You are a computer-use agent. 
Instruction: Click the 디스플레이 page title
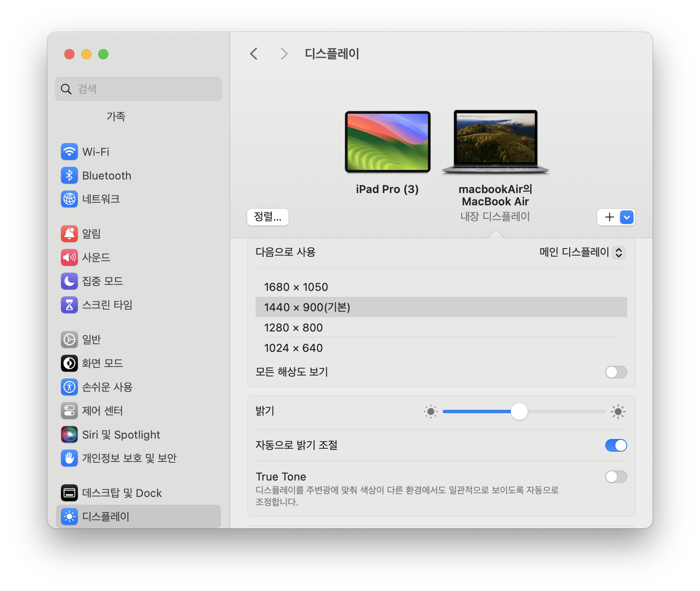332,54
